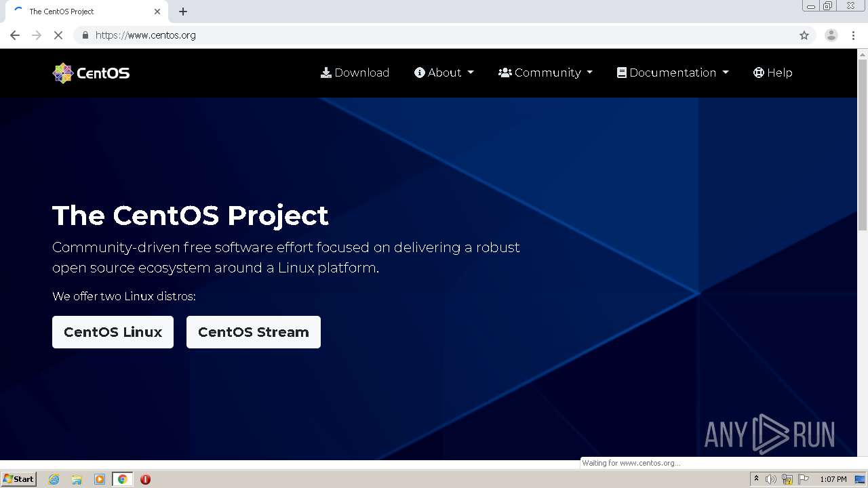Click the book icon beside Documentation
Screen dimensions: 868x488
point(621,73)
